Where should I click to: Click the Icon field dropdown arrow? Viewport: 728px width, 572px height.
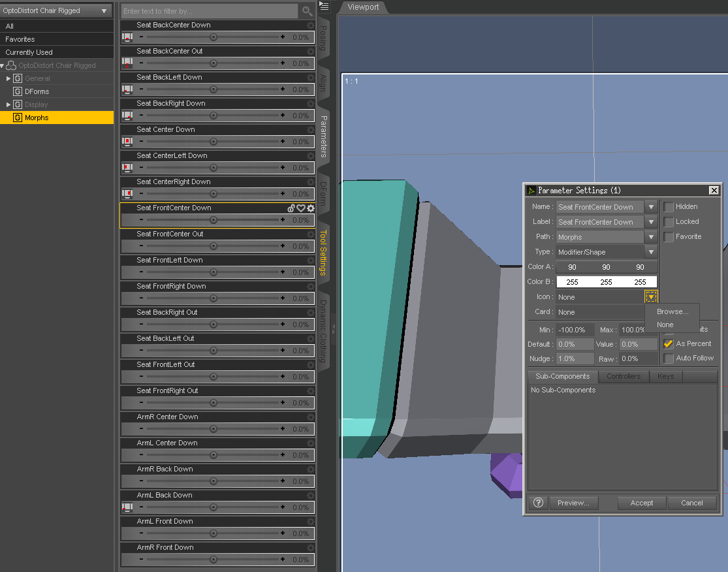[x=652, y=296]
